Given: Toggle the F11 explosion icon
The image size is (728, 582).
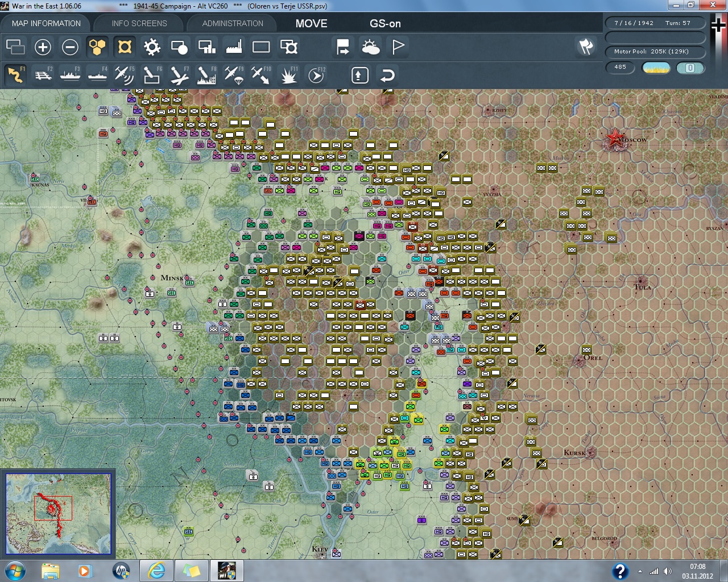Looking at the screenshot, I should point(288,75).
